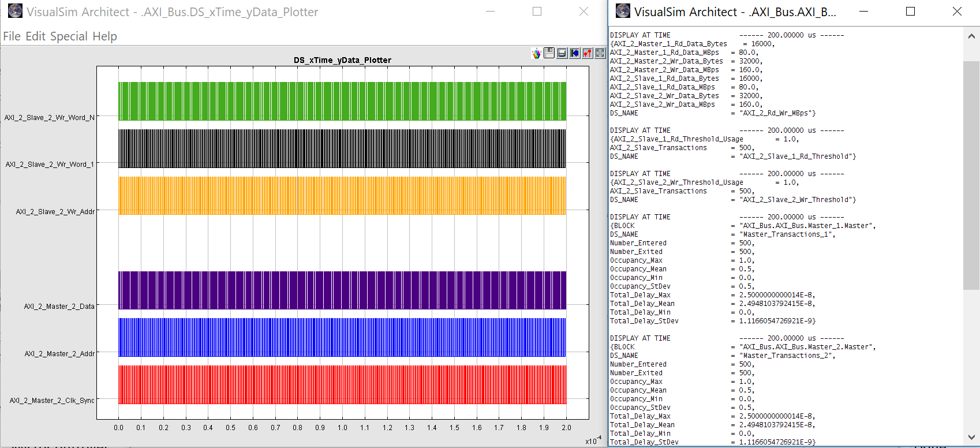Open the Edit menu
The width and height of the screenshot is (980, 448).
point(35,36)
